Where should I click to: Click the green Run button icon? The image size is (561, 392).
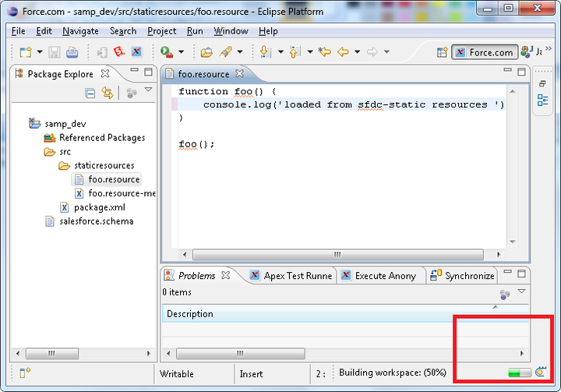click(167, 52)
